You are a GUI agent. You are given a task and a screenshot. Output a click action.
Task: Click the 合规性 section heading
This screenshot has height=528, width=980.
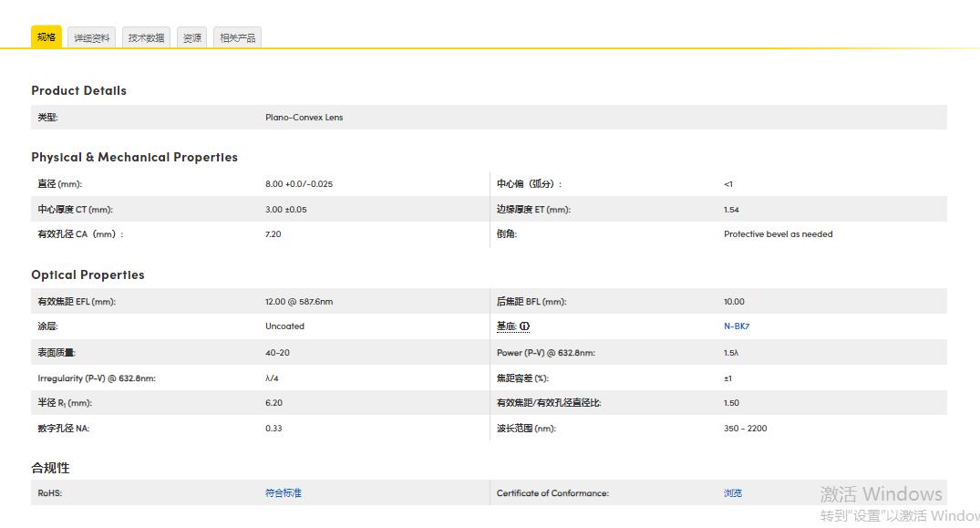coord(49,467)
